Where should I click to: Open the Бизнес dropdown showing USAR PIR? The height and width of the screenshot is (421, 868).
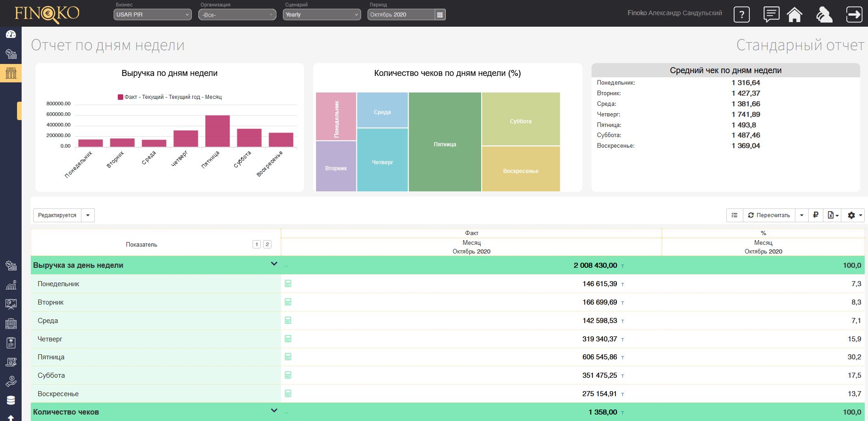pyautogui.click(x=152, y=15)
